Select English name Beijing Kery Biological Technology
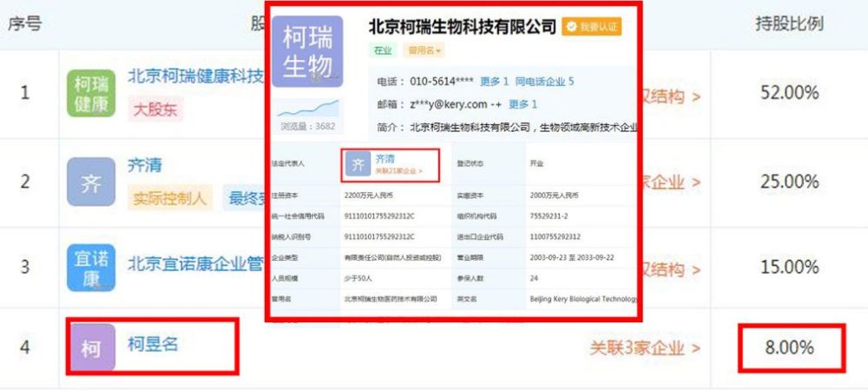Viewport: 868px width, 391px height. click(x=583, y=299)
